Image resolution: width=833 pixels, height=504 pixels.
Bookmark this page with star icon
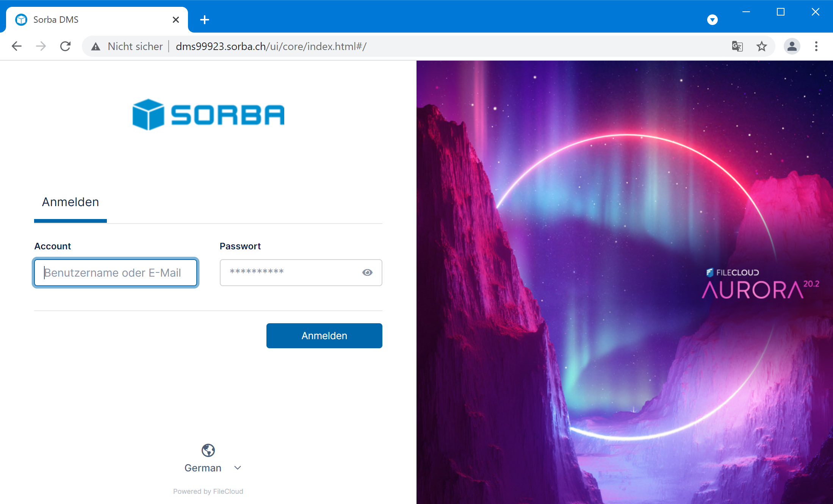(761, 46)
